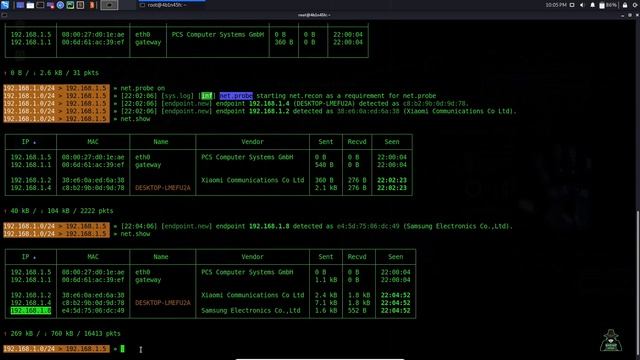This screenshot has height=360, width=640.
Task: Click the '269 kB / 760 kB / 16413 pkts' line
Action: coord(62,333)
